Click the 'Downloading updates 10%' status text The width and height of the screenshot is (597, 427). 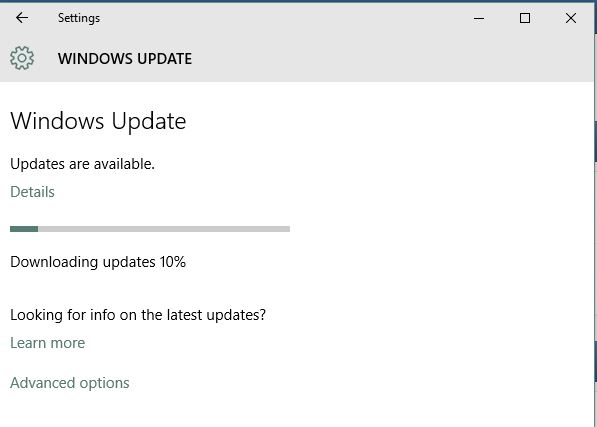(x=98, y=262)
